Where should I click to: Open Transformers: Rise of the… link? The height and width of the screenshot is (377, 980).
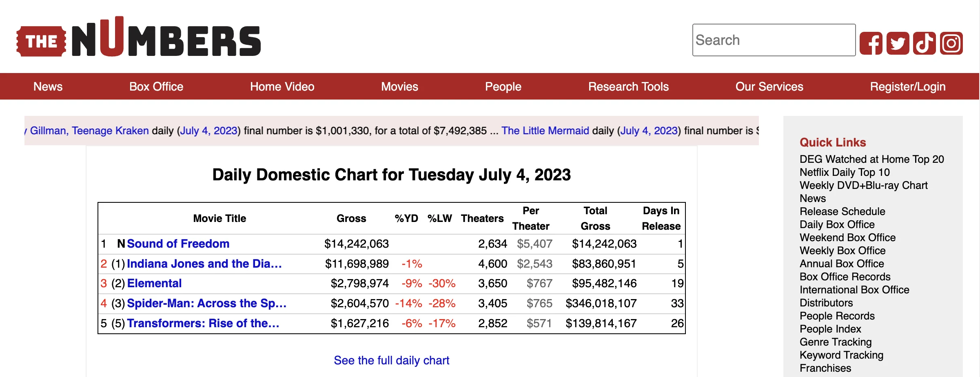click(203, 323)
